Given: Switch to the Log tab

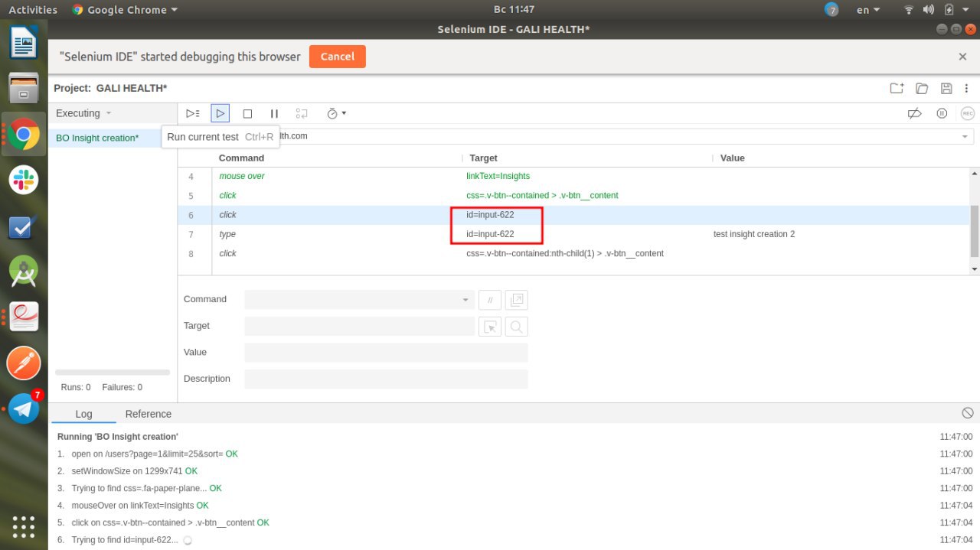Looking at the screenshot, I should [x=83, y=414].
